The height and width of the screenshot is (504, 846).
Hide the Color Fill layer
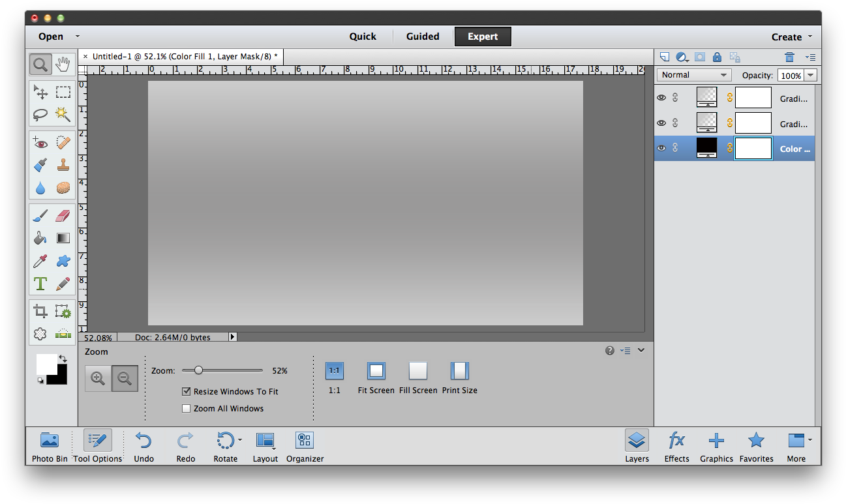pyautogui.click(x=661, y=148)
